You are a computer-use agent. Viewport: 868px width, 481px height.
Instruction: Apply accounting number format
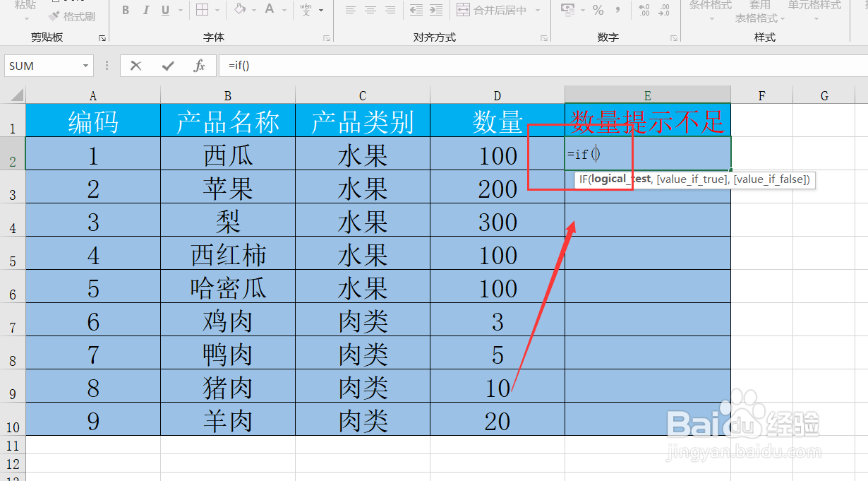click(x=567, y=10)
